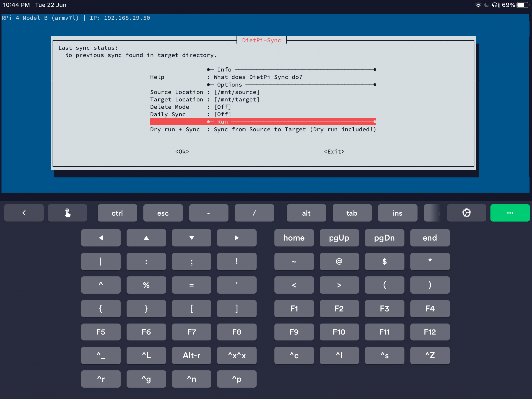532x399 pixels.
Task: Tap the F12 function key
Action: tap(430, 332)
